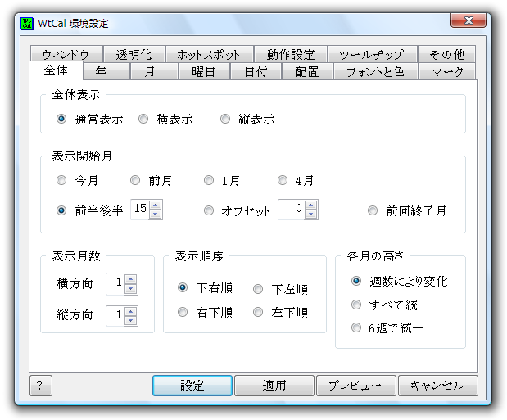Click the 設定 button
Screen dimensions: 507x420
click(x=192, y=386)
